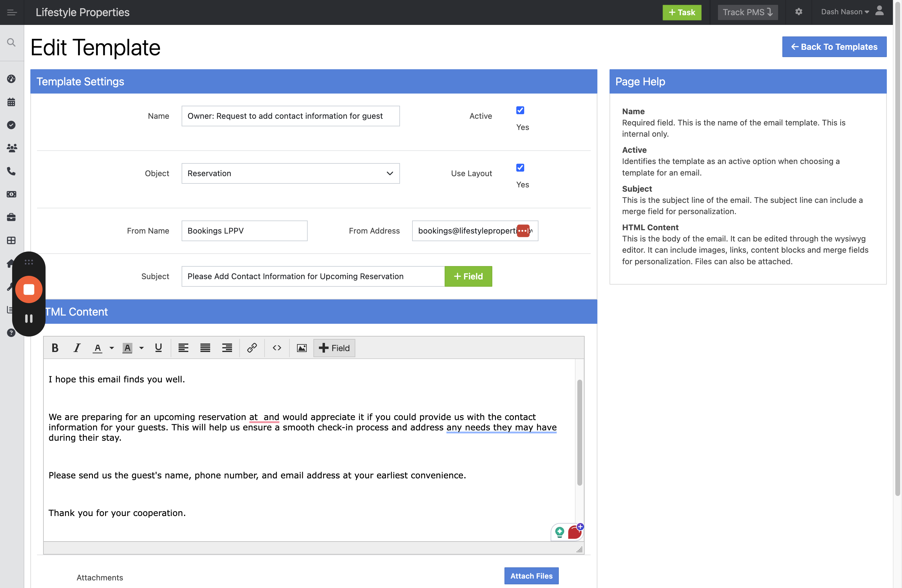Screen dimensions: 902x588
Task: Open the settings gear in top bar
Action: coord(799,12)
